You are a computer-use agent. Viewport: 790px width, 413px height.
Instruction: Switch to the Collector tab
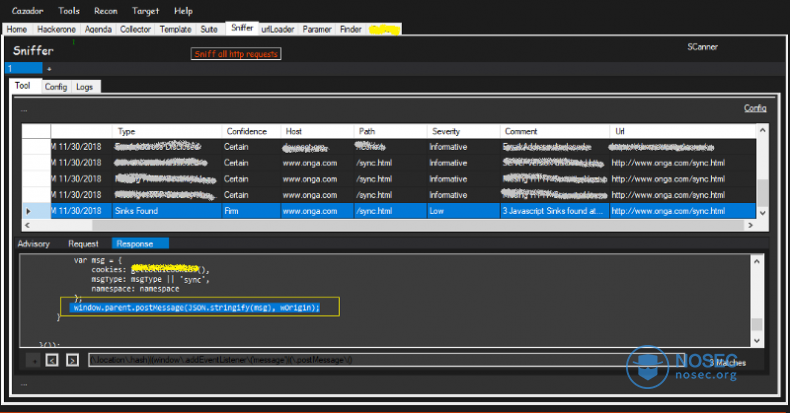coord(135,29)
